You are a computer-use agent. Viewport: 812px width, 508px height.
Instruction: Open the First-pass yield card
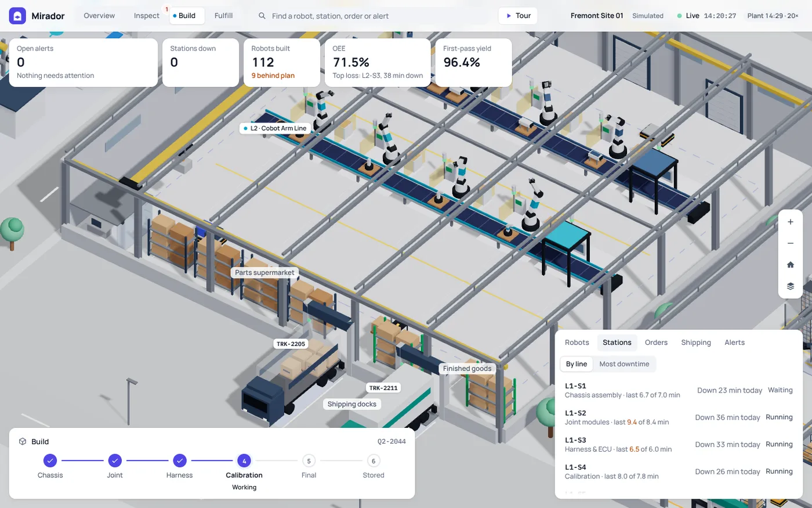click(473, 63)
